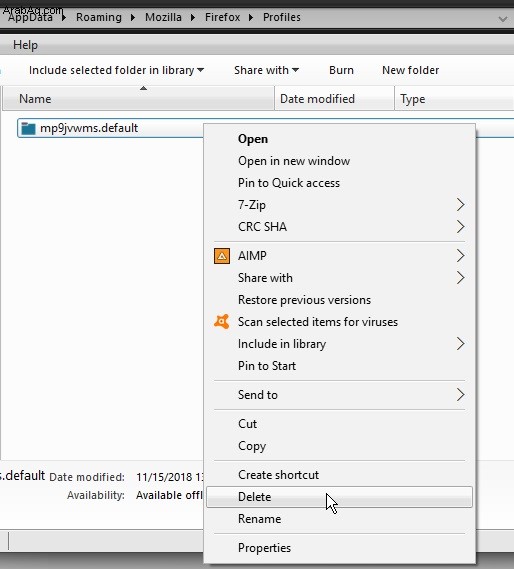The image size is (514, 569).
Task: Expand the 7-Zip submenu arrow
Action: [x=460, y=205]
